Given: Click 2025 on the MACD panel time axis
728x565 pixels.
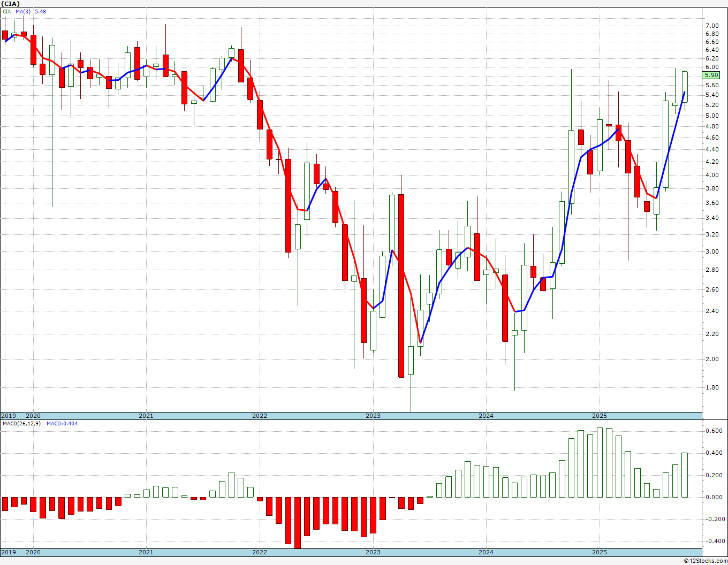Looking at the screenshot, I should 600,552.
